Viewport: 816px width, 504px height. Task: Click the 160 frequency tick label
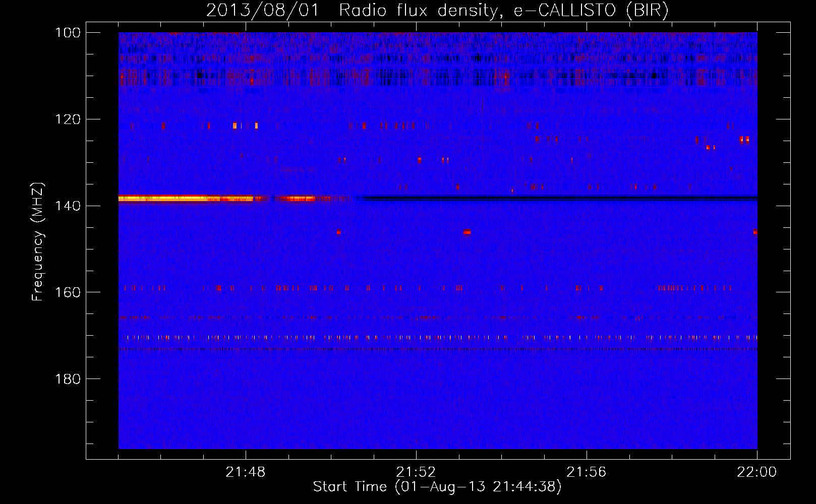click(x=68, y=292)
